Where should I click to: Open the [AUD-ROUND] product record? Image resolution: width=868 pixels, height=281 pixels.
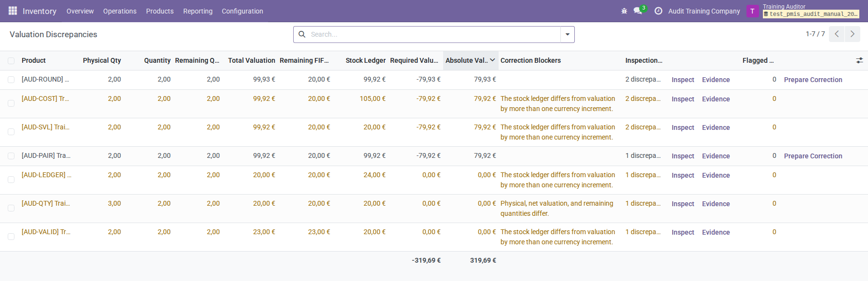coord(45,79)
